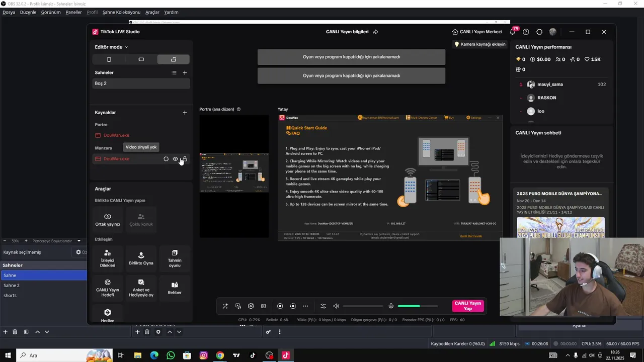644x362 pixels.
Task: Open the three-dot more options in toolbar
Action: click(x=305, y=306)
